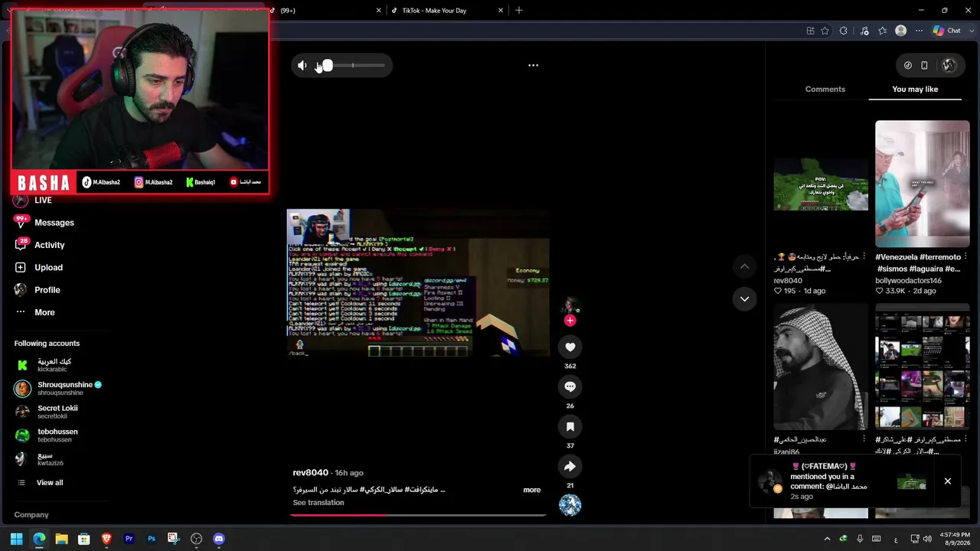
Task: Open the browser settings and more menu
Action: (x=920, y=31)
